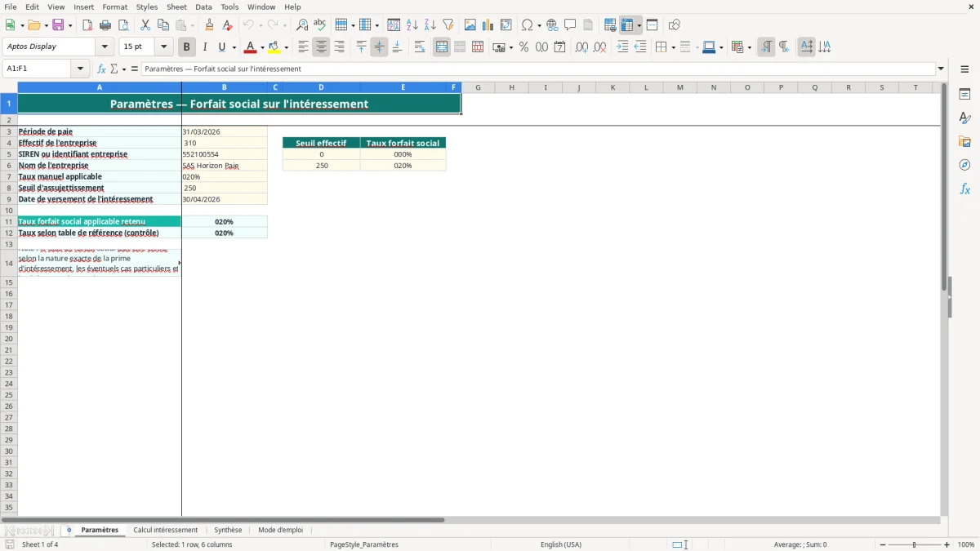Click the Export as PDF icon

point(87,25)
